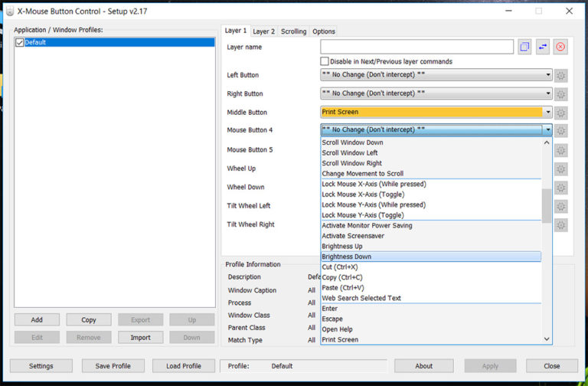This screenshot has width=588, height=386.
Task: Open the About dialog button
Action: point(423,366)
